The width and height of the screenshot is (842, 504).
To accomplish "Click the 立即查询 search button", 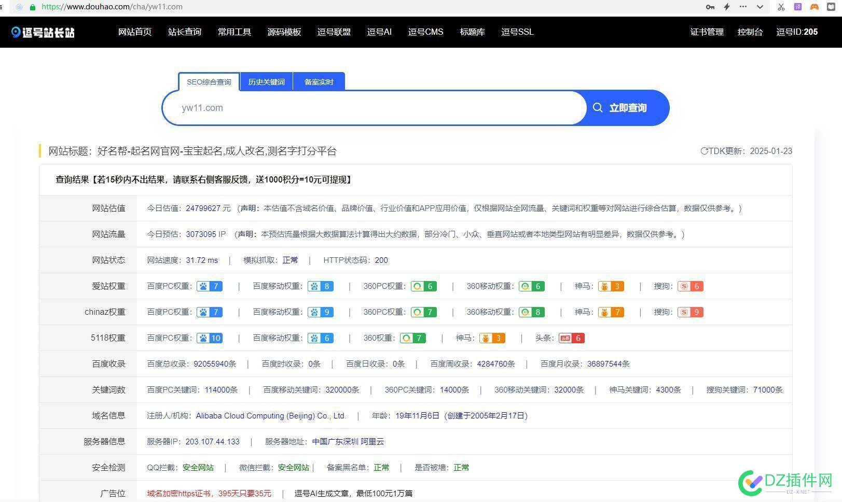I will click(627, 108).
